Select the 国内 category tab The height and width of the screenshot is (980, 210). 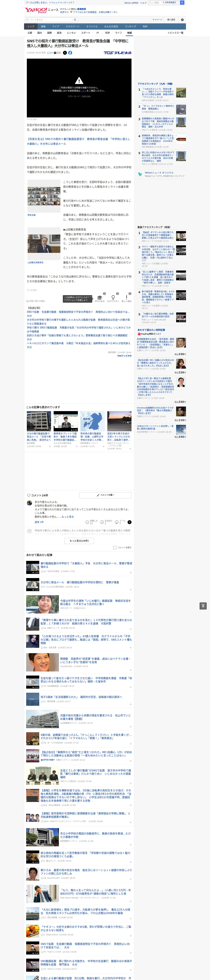[x=39, y=33]
